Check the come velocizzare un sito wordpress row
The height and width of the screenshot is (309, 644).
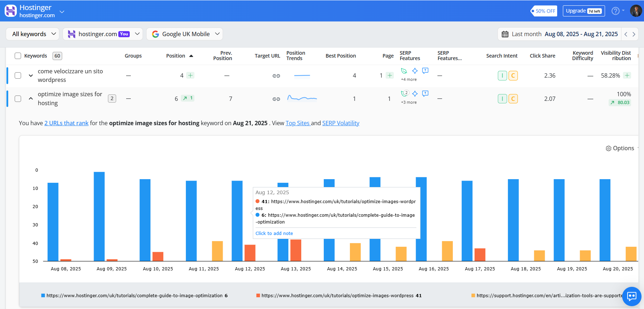pos(18,75)
